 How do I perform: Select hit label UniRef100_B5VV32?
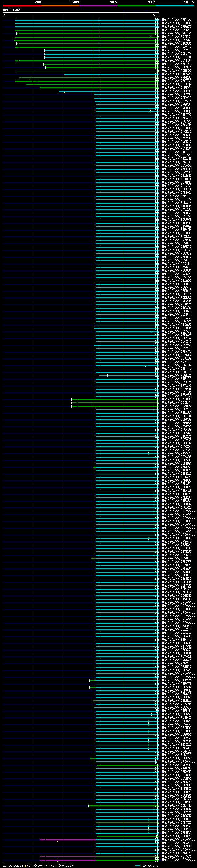pyautogui.click(x=177, y=396)
